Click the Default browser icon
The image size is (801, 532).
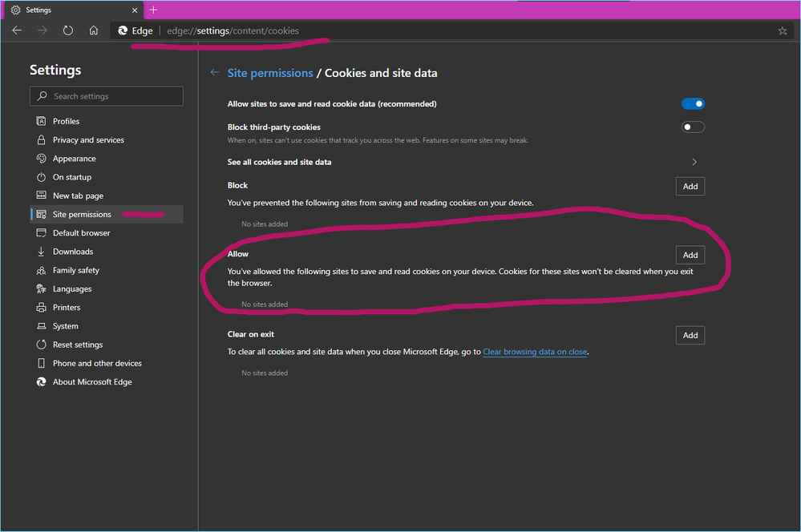click(x=42, y=233)
